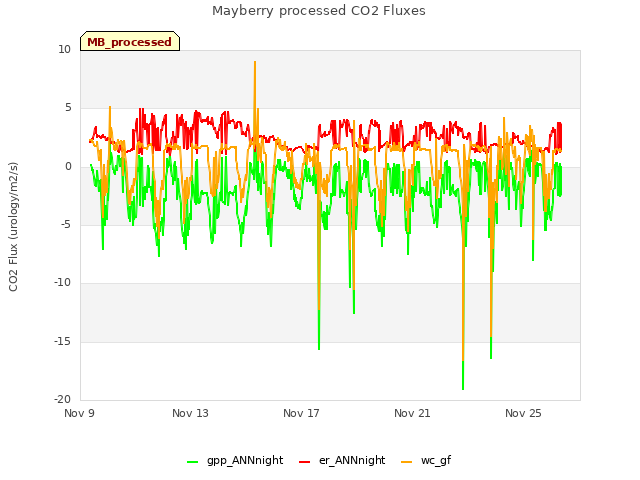Click the y-axis tick label -20
The height and width of the screenshot is (480, 640).
(62, 399)
